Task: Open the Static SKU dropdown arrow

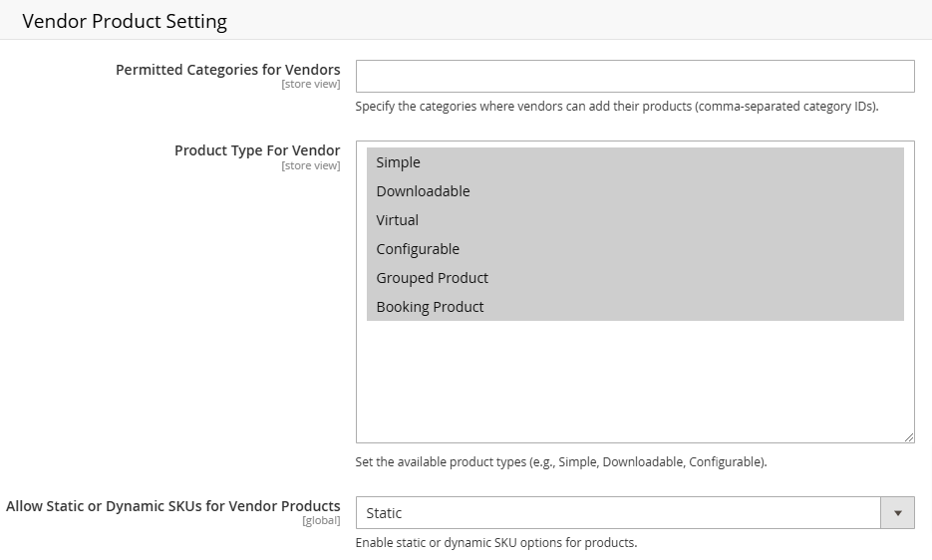Action: [897, 513]
